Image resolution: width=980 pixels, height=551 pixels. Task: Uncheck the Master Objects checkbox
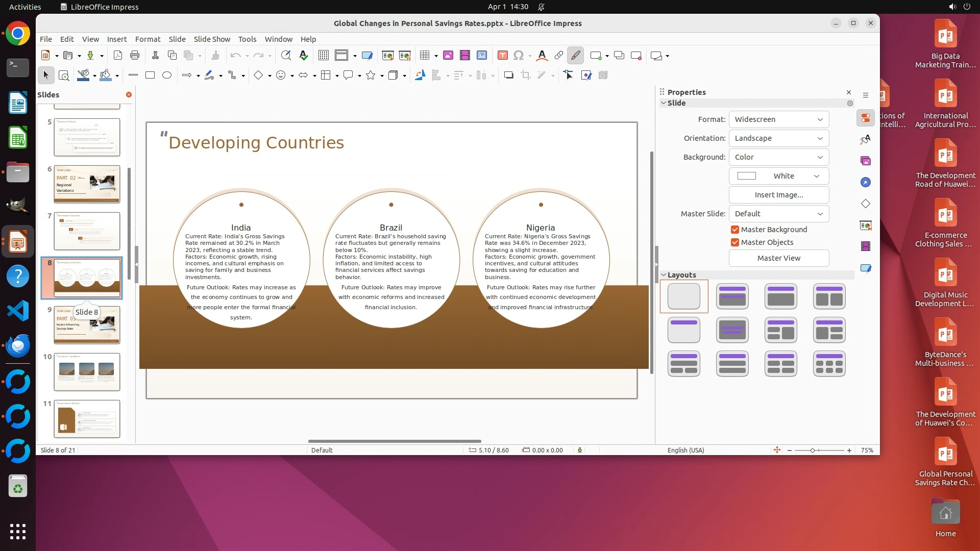click(735, 242)
